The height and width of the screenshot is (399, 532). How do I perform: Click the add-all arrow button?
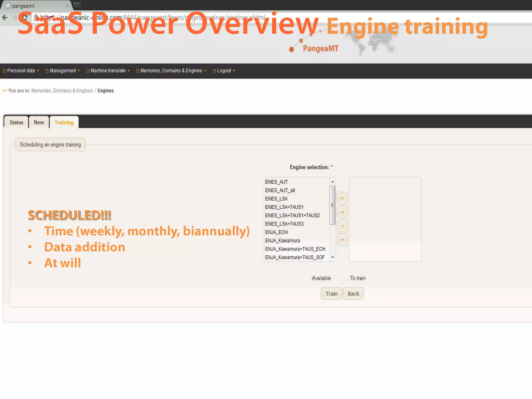(x=342, y=212)
